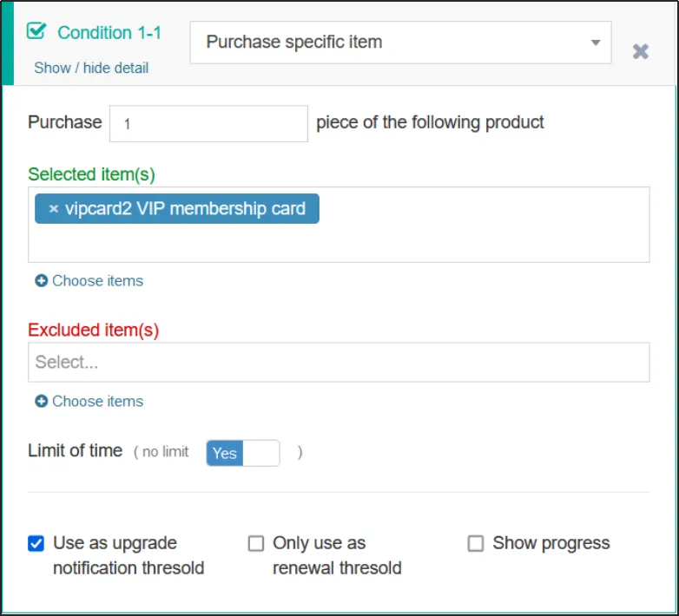Click the caret arrow of the condition type dropdown

tap(596, 43)
